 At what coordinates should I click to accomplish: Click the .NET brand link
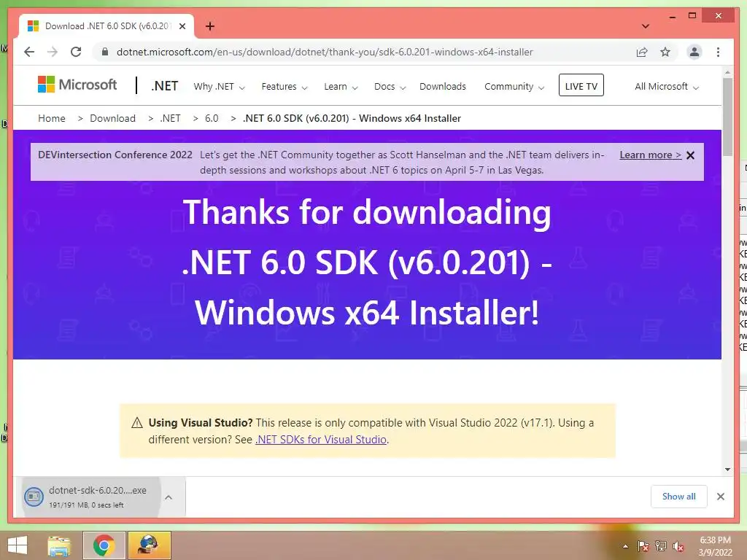164,86
